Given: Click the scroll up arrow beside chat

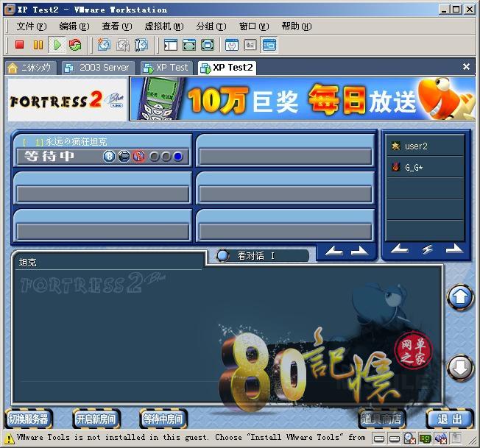Looking at the screenshot, I should coord(460,297).
